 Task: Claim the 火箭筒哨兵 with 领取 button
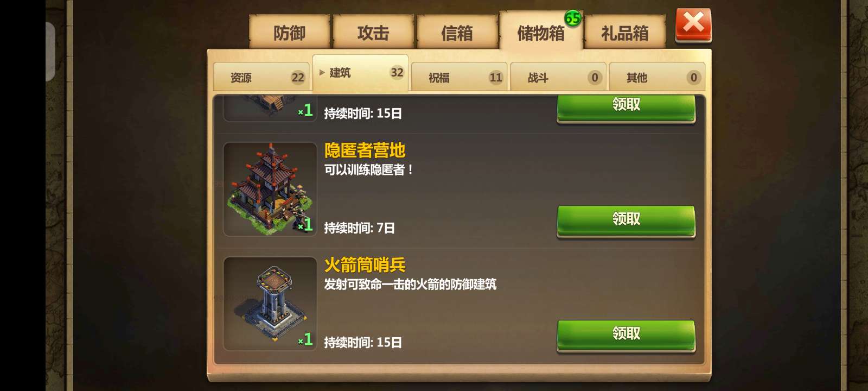pos(626,335)
